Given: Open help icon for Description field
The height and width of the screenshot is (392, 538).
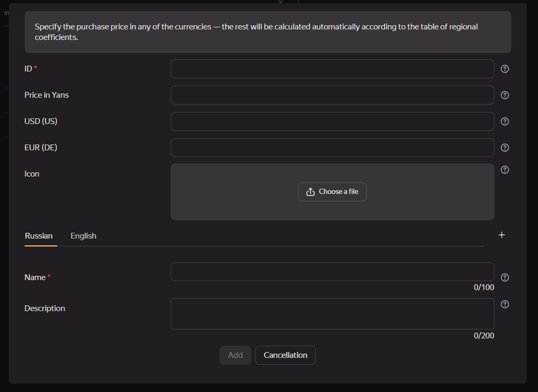Looking at the screenshot, I should [505, 304].
